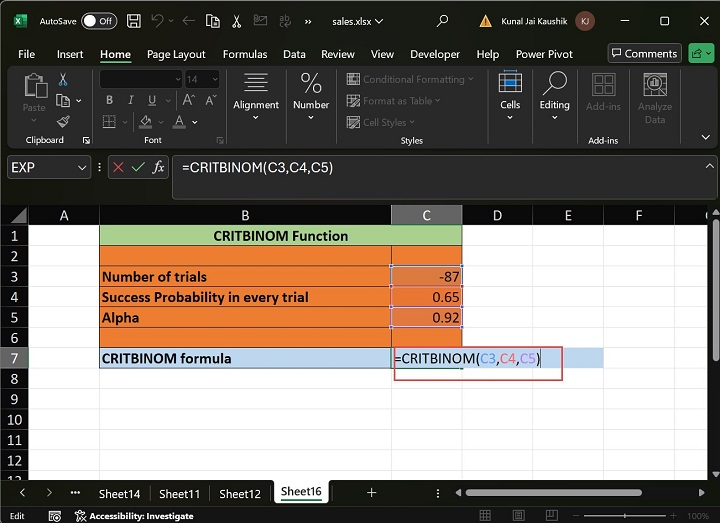
Task: Click the Comments button
Action: [x=644, y=54]
